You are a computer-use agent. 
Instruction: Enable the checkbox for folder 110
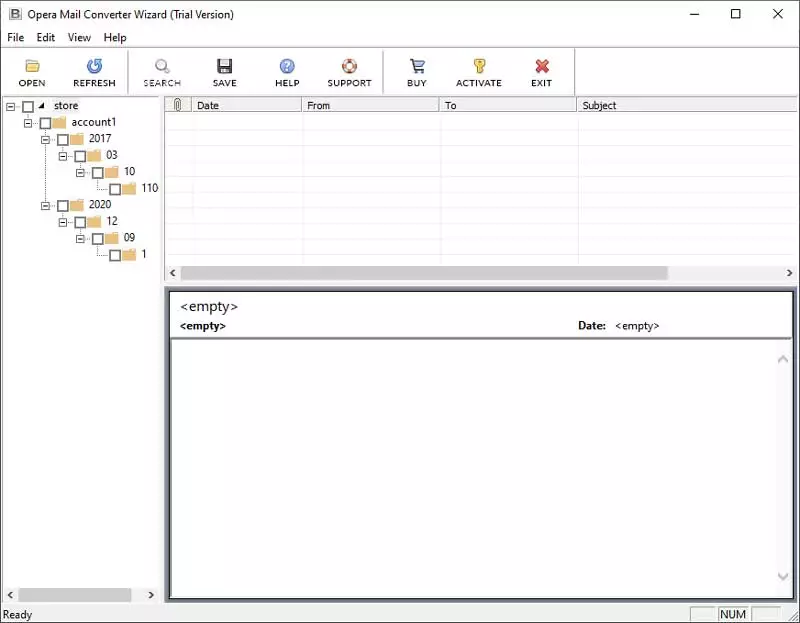[115, 189]
